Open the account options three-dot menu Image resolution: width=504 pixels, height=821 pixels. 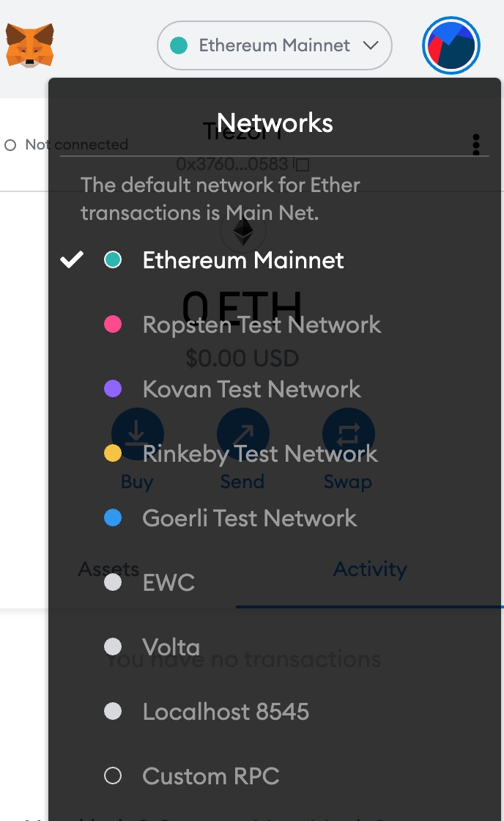pos(476,144)
